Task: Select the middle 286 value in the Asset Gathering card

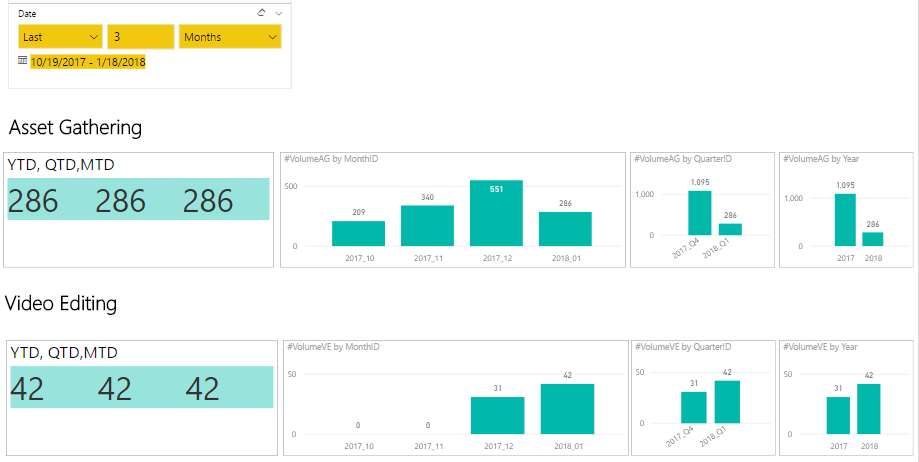Action: point(120,201)
